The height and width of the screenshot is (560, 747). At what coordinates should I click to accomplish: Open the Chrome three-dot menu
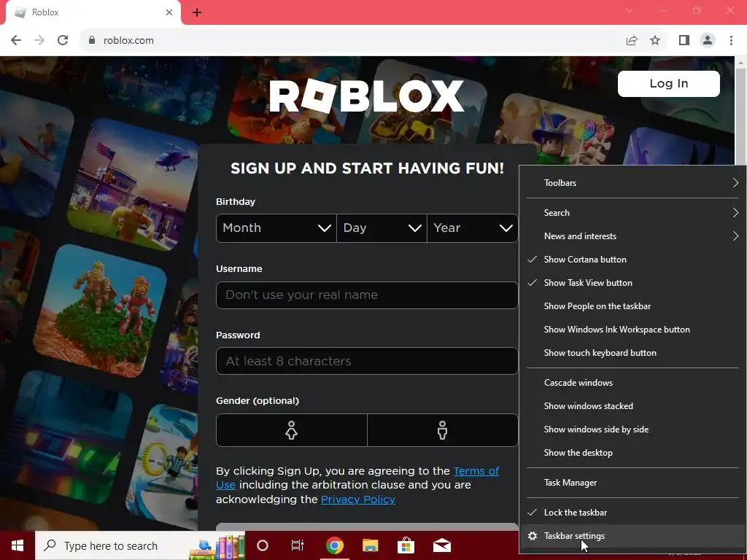pos(731,41)
